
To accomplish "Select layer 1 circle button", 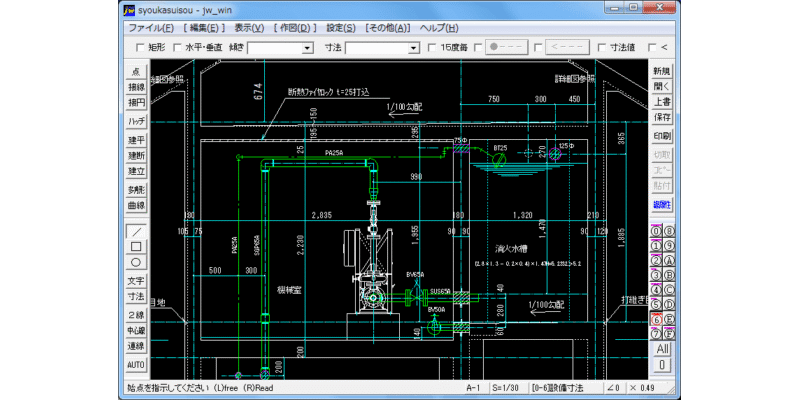I will [656, 246].
